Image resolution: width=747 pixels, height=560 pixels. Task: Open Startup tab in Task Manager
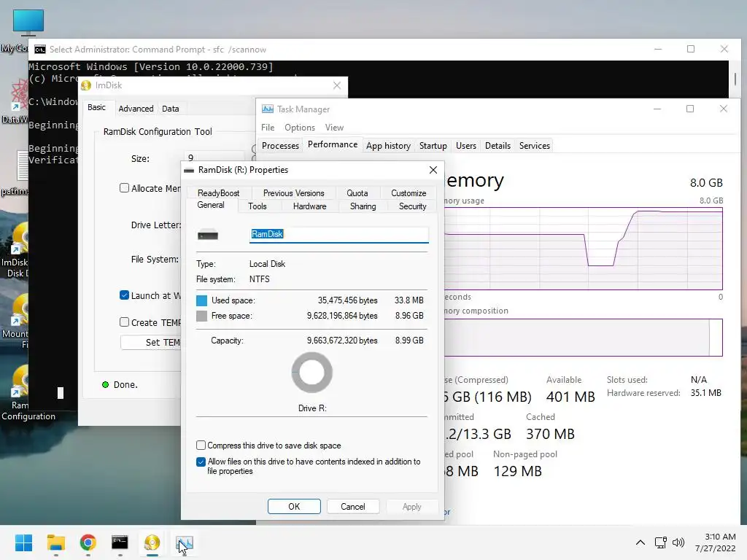coord(433,146)
